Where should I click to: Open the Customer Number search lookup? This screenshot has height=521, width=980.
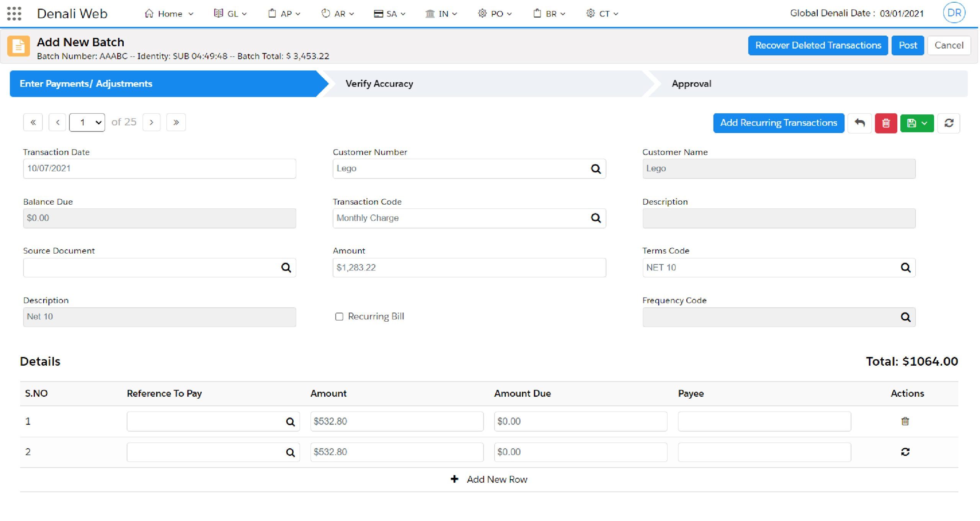click(595, 169)
